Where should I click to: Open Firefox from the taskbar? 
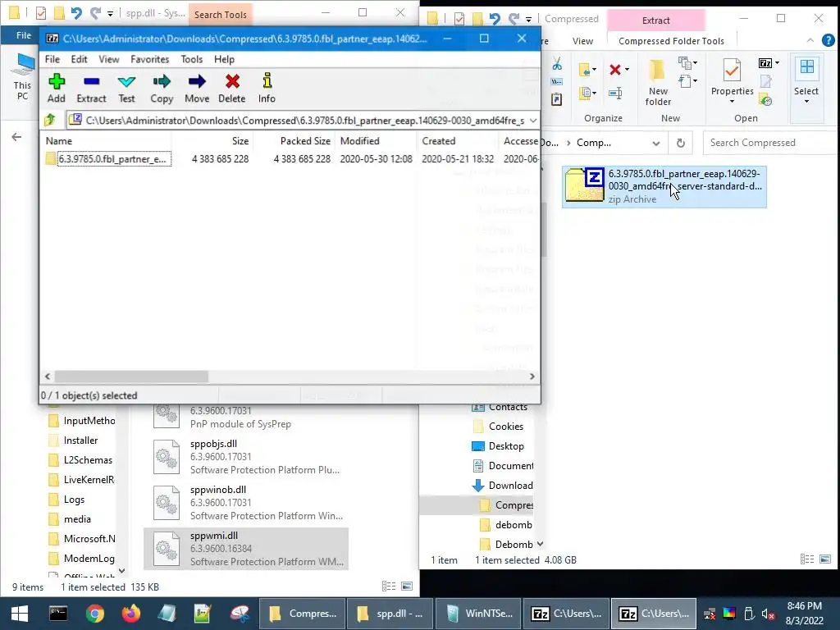(130, 614)
